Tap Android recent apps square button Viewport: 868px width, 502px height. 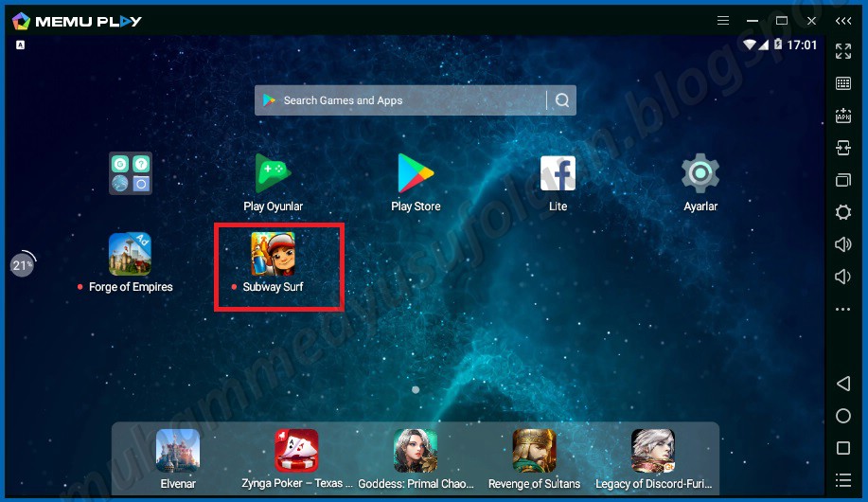843,448
